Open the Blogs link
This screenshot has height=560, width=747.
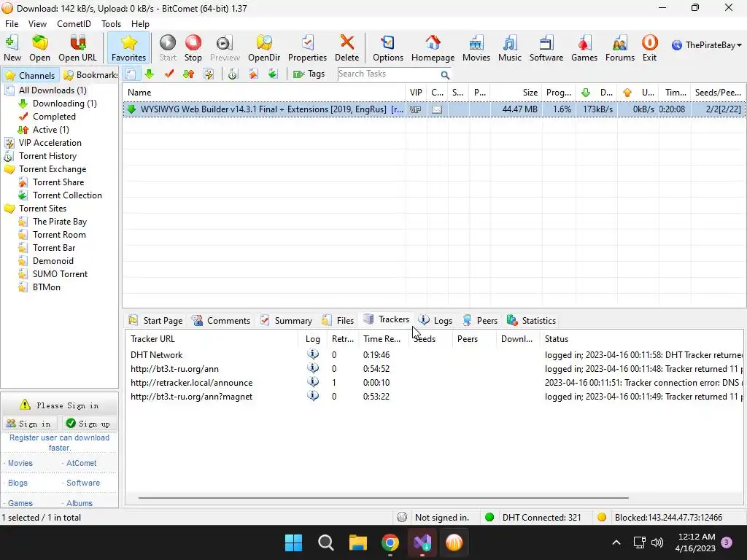point(18,483)
